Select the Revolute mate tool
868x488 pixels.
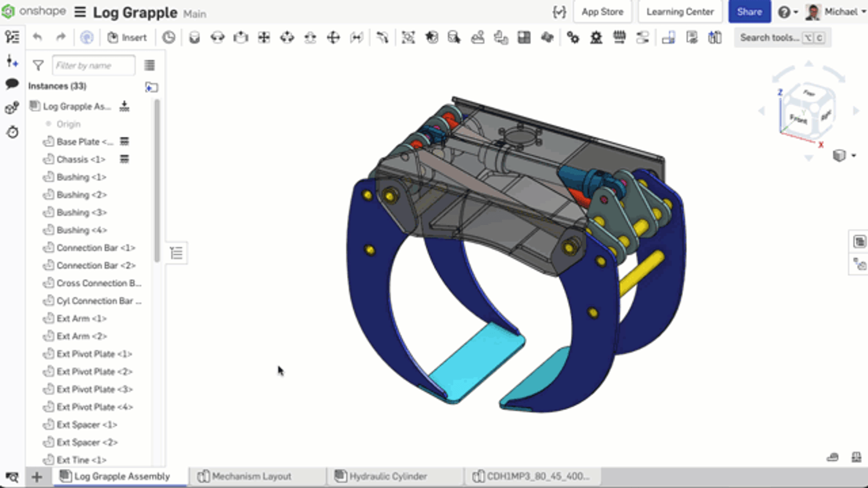(218, 37)
